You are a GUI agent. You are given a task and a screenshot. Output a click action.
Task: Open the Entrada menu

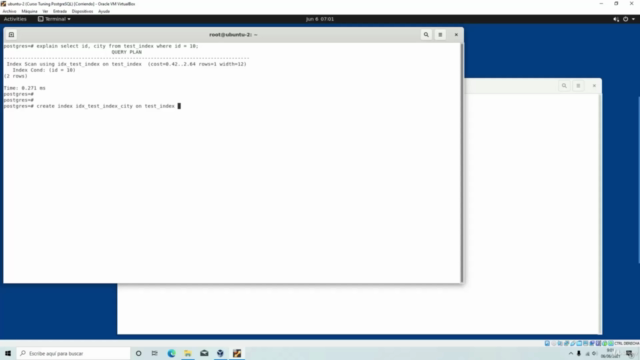(x=60, y=11)
